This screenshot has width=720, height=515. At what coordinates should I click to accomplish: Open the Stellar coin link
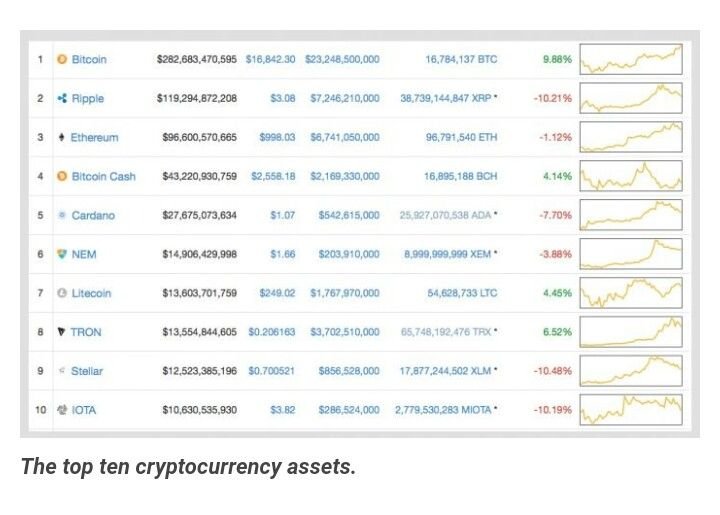(x=87, y=371)
